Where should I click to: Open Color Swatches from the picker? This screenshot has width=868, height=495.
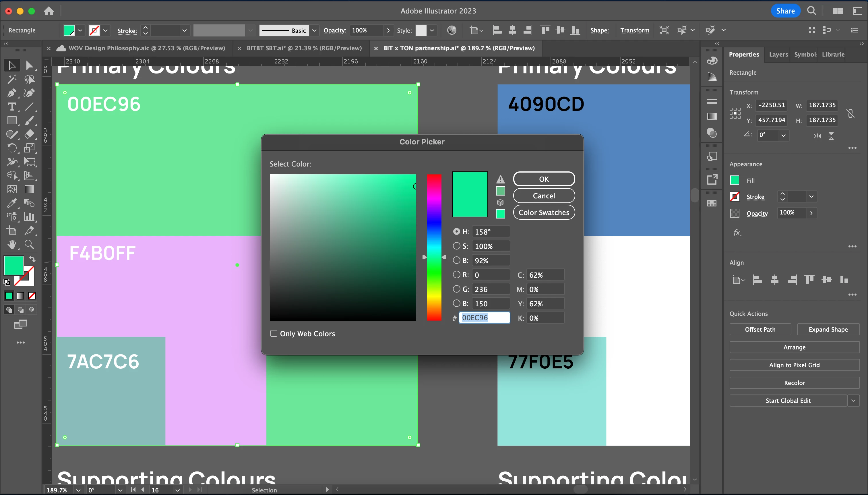tap(544, 212)
